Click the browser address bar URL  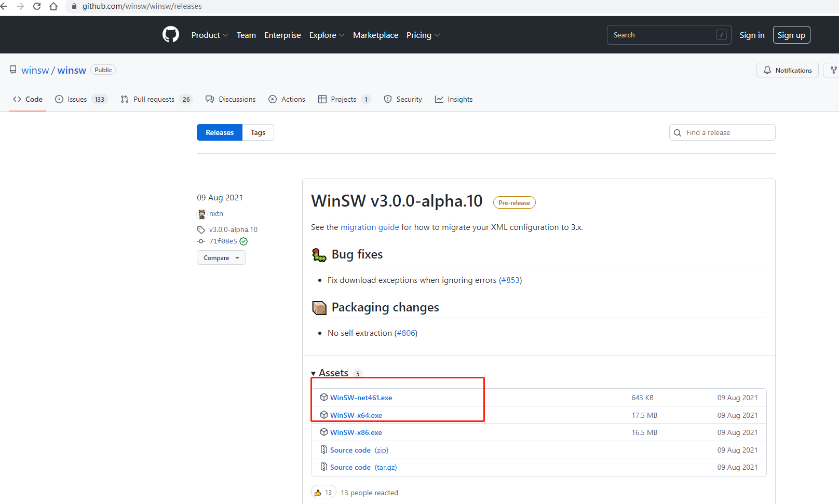pos(142,6)
